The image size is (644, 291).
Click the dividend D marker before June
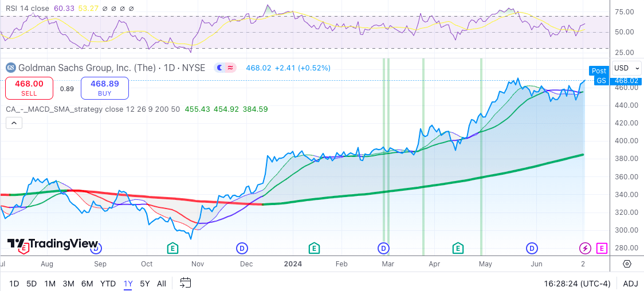click(x=532, y=248)
